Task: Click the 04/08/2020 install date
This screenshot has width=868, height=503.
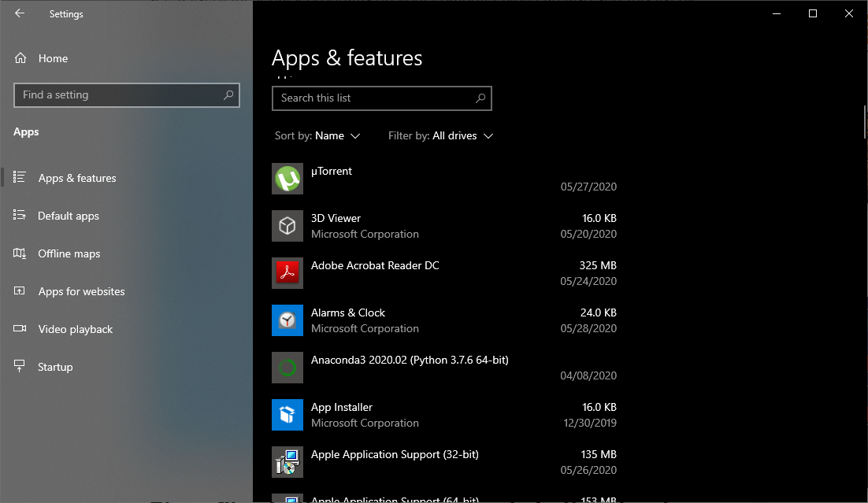Action: tap(588, 375)
